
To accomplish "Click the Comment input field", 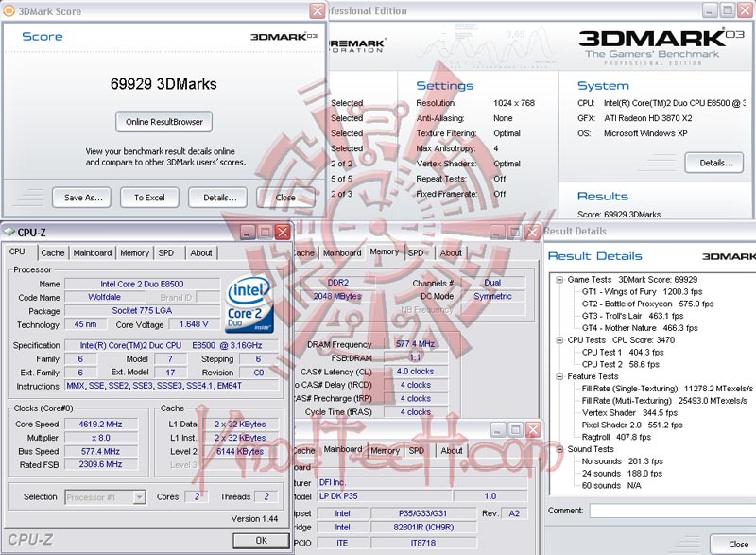I will (672, 511).
